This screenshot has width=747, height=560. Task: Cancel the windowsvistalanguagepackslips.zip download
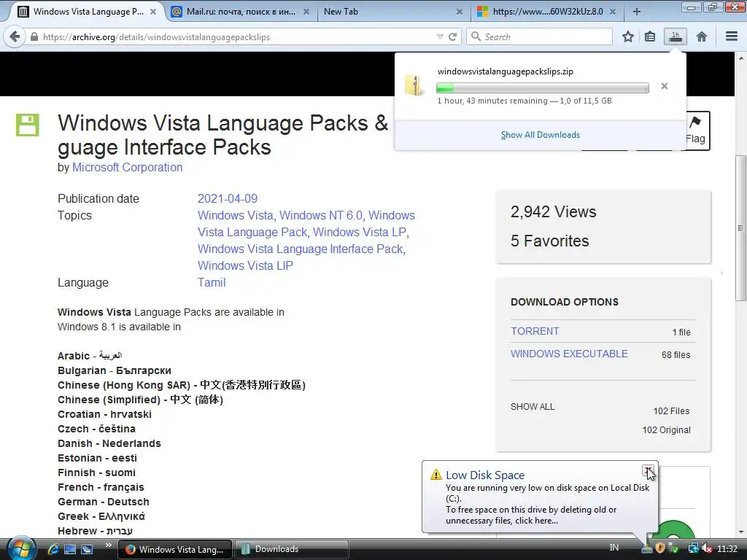(664, 86)
